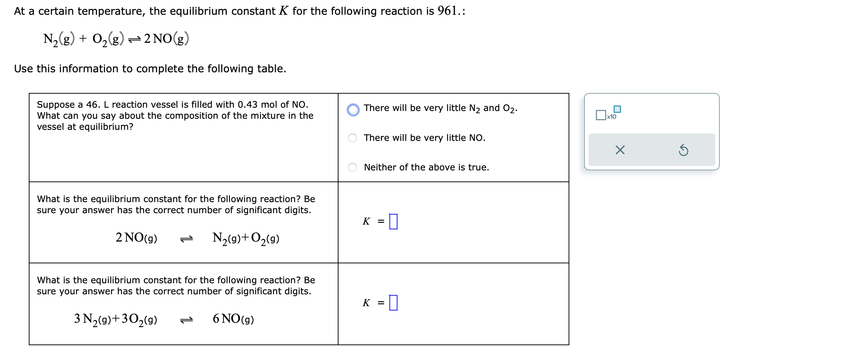The width and height of the screenshot is (868, 357).
Task: Click the reset icon on the gray toolbar
Action: pyautogui.click(x=684, y=149)
